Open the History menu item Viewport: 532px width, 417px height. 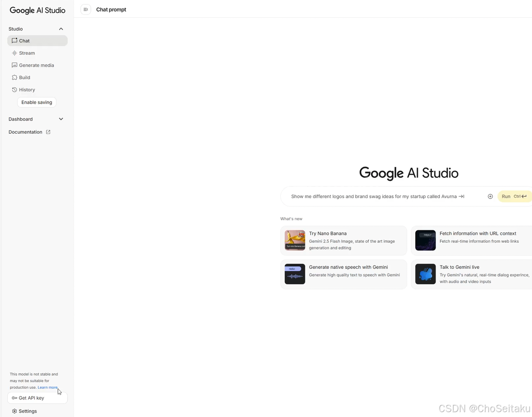click(37, 90)
